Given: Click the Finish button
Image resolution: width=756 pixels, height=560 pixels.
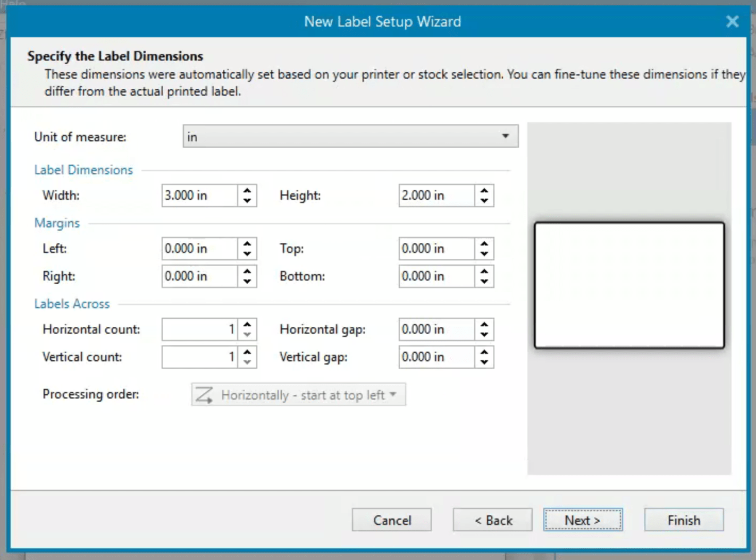Looking at the screenshot, I should pos(683,520).
